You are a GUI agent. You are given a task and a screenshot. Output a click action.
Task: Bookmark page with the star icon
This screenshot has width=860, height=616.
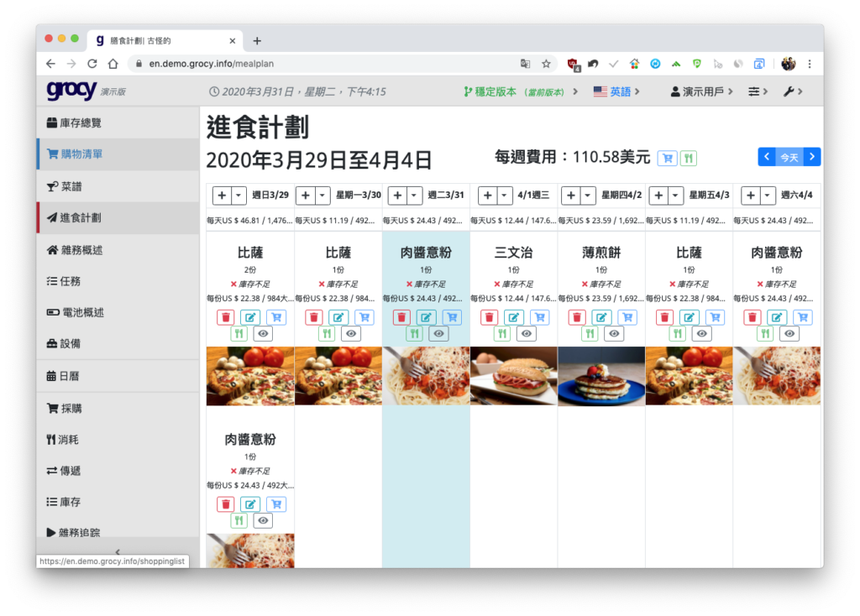point(546,64)
